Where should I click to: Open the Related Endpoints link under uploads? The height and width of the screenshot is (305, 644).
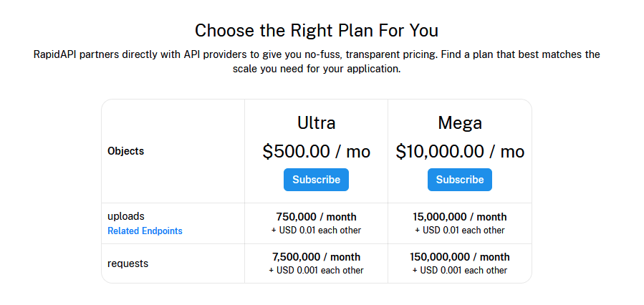(145, 231)
